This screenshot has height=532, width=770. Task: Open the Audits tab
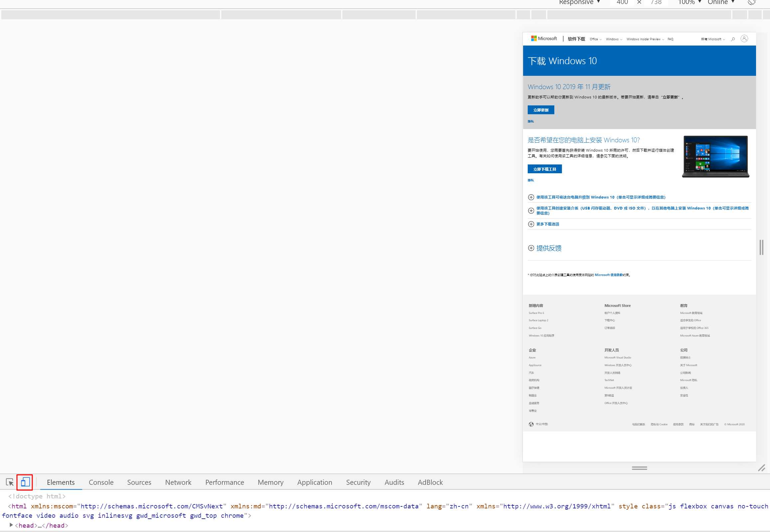tap(394, 482)
